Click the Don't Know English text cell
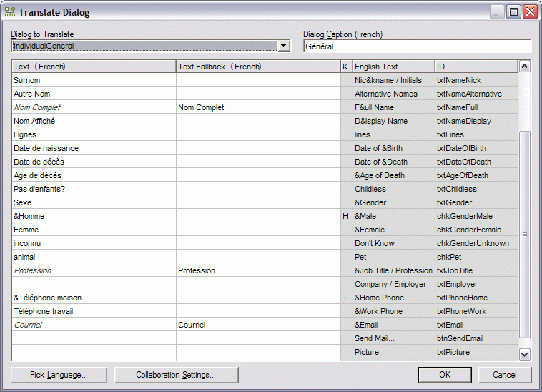This screenshot has height=392, width=542. click(x=393, y=243)
